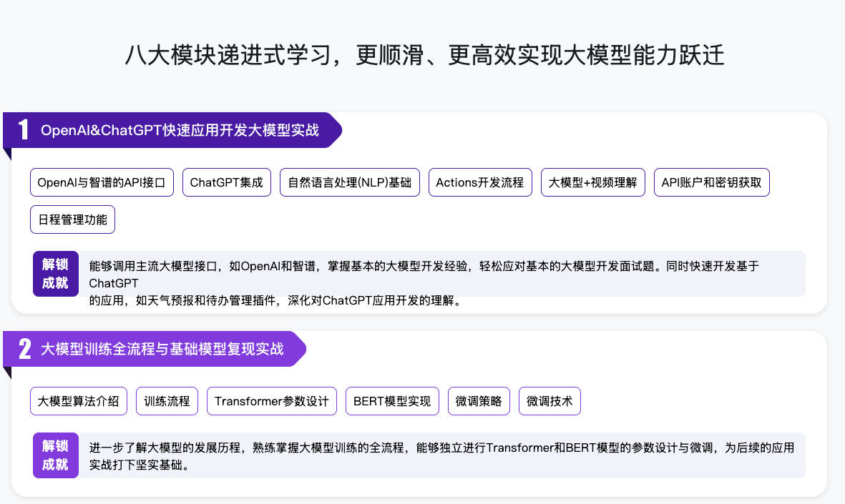Select the '微调策略' tag
Image resolution: width=845 pixels, height=504 pixels.
click(479, 401)
